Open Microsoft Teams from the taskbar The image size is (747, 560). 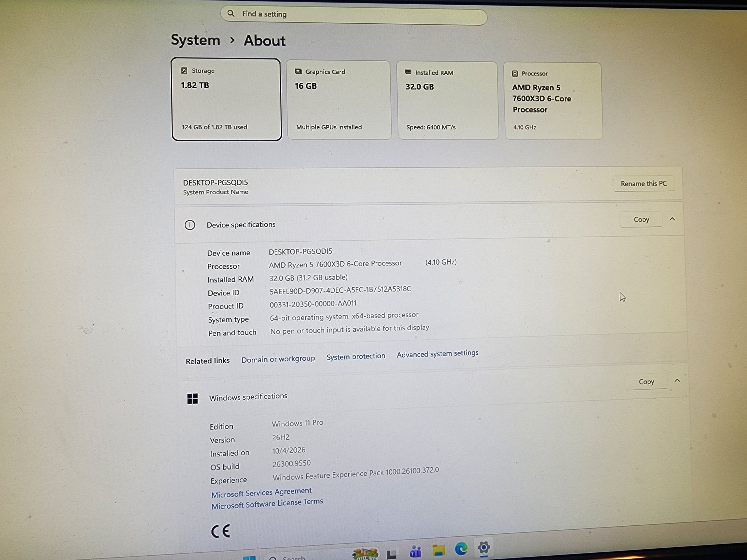coord(415,551)
